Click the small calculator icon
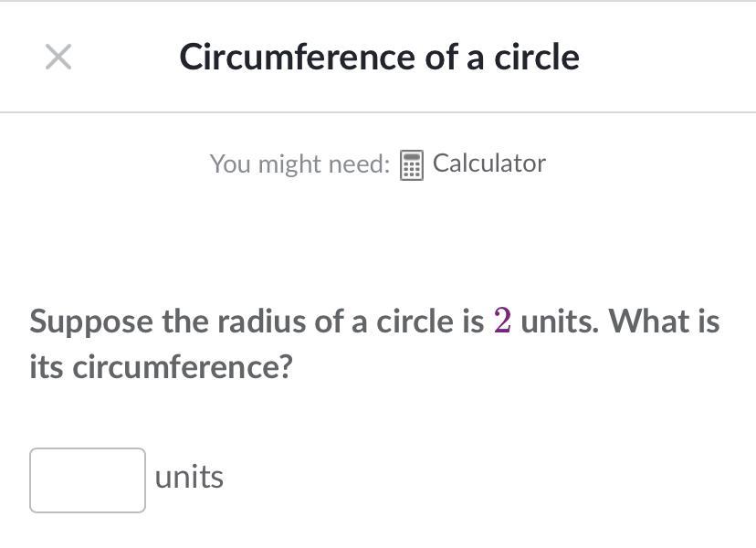This screenshot has height=548, width=756. coord(412,165)
